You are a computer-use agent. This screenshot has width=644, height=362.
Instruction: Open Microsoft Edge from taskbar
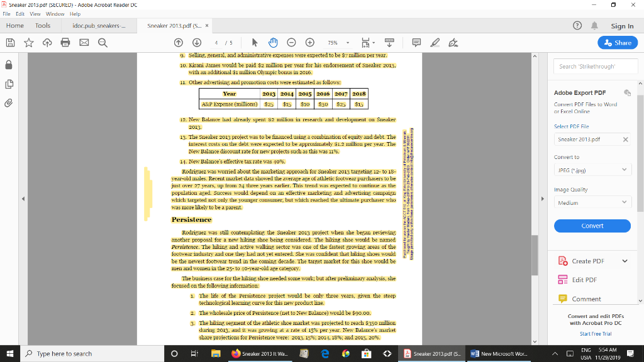325,353
